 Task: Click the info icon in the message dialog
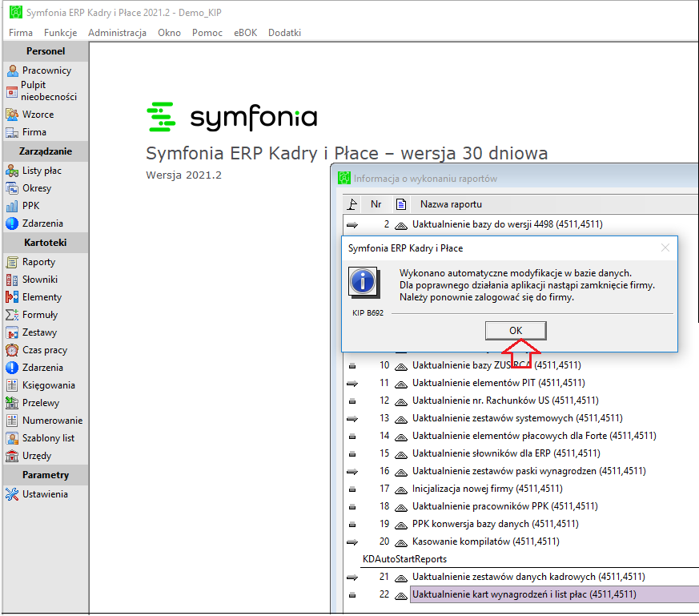click(x=364, y=282)
